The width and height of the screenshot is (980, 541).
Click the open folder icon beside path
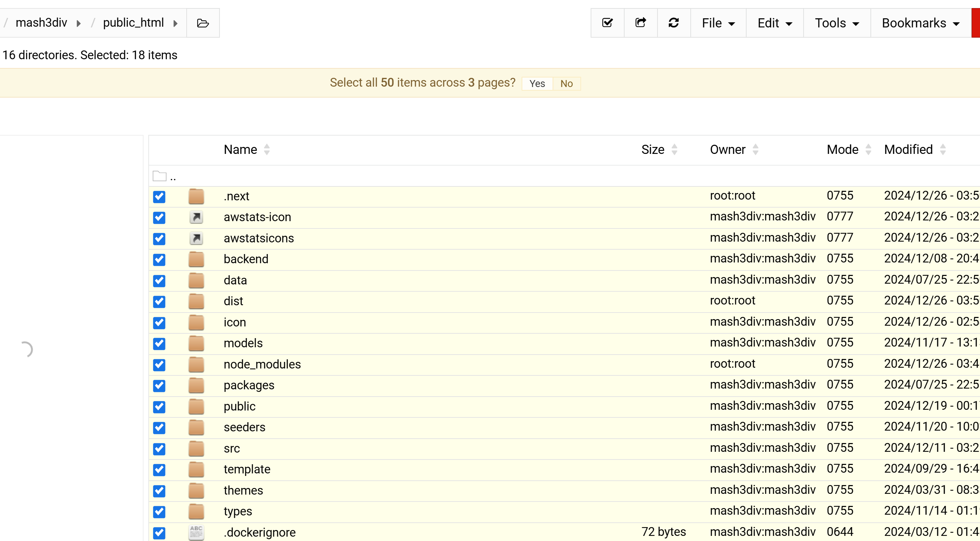point(203,23)
